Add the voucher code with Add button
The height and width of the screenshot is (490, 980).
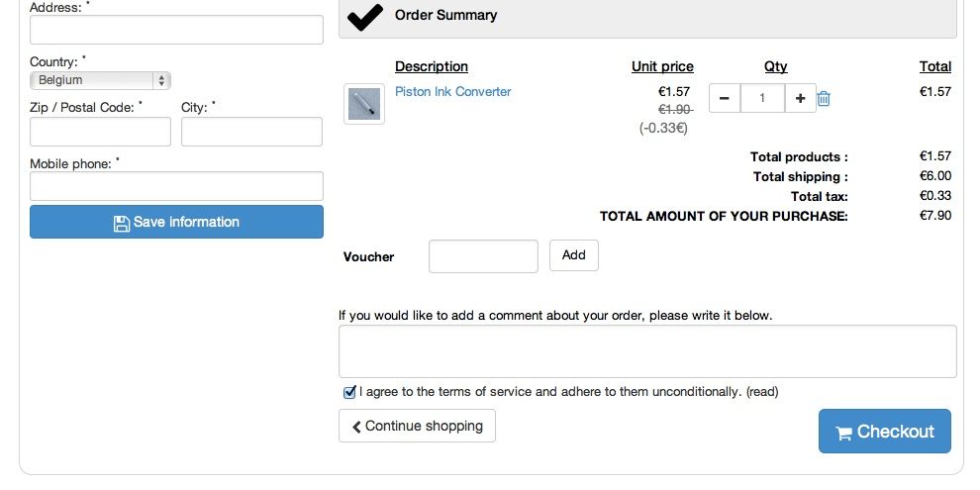point(574,255)
